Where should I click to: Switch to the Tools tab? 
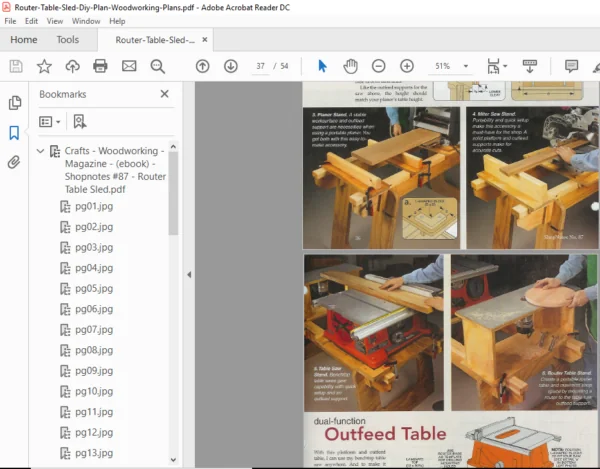coord(68,39)
